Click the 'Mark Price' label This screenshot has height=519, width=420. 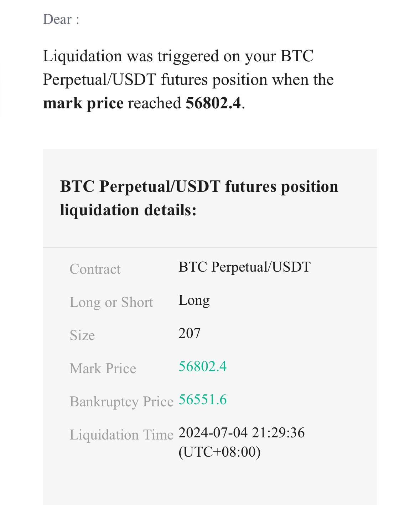(x=103, y=369)
